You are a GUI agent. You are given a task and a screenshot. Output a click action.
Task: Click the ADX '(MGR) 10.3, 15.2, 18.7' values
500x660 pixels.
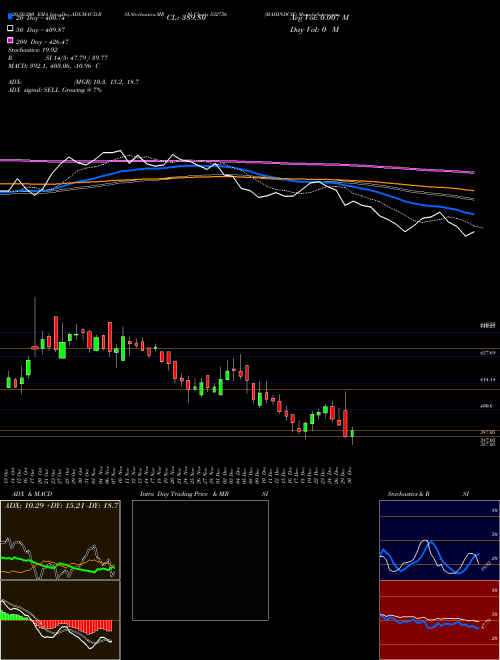coord(106,82)
